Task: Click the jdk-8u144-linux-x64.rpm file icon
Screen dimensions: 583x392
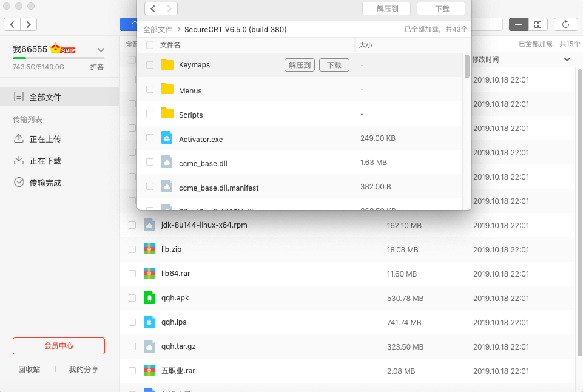Action: (x=149, y=225)
